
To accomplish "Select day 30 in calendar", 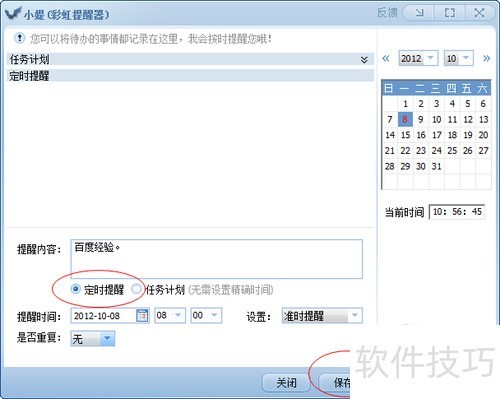I will coord(421,166).
